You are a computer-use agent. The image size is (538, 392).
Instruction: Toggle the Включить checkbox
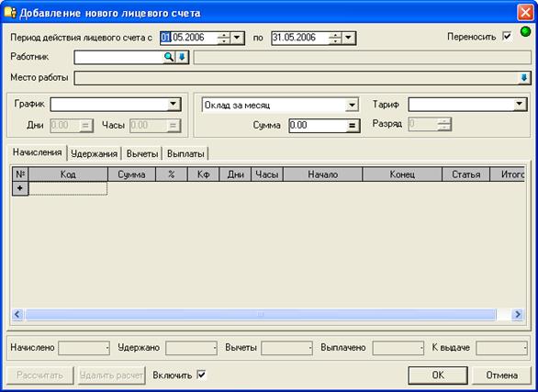[201, 375]
